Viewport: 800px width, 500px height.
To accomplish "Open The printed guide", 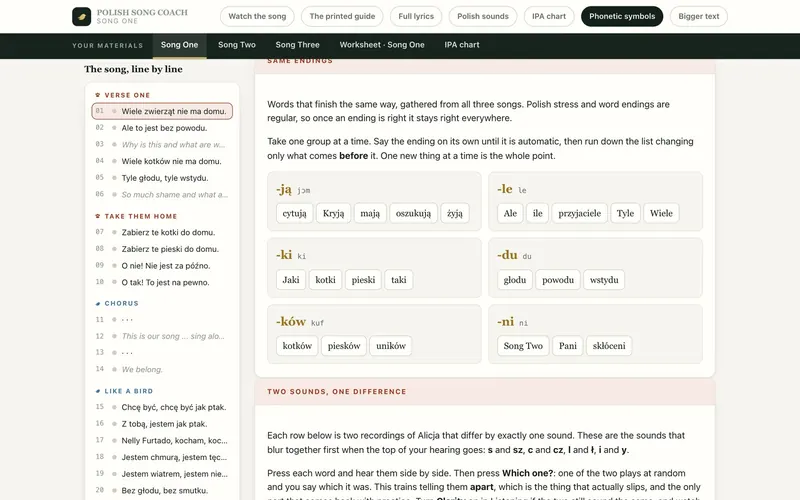I will 342,16.
